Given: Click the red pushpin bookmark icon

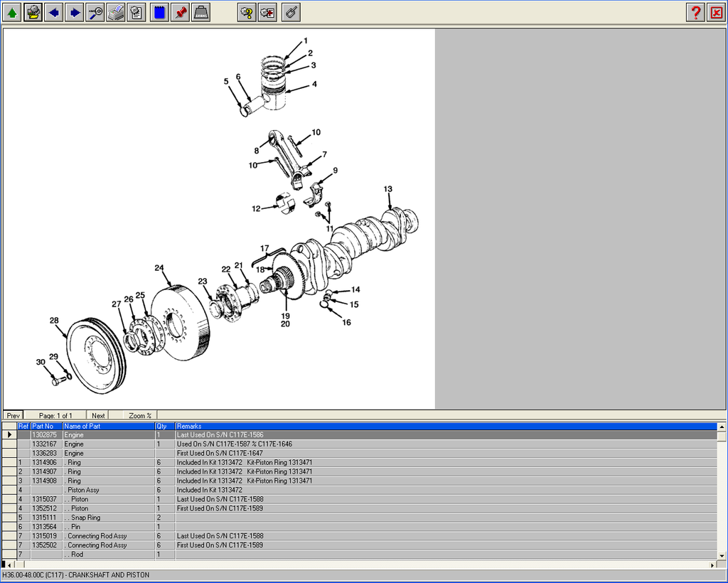Looking at the screenshot, I should coord(180,12).
